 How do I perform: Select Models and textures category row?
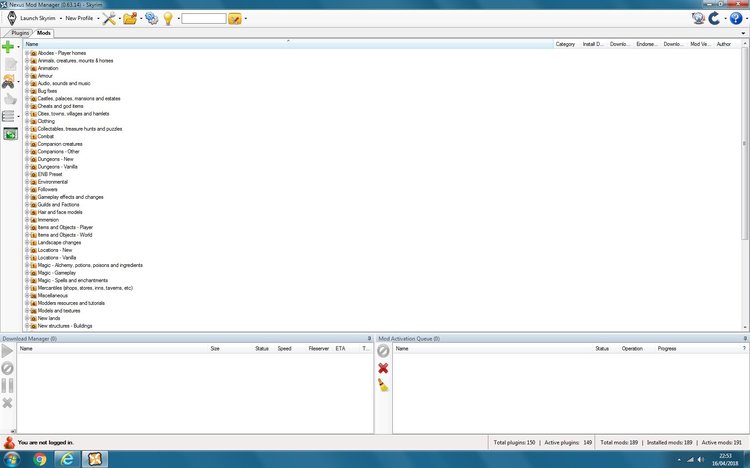coord(59,311)
